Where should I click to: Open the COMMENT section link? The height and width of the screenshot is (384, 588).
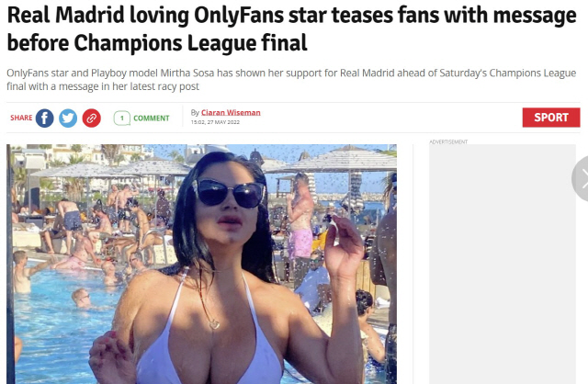click(152, 119)
